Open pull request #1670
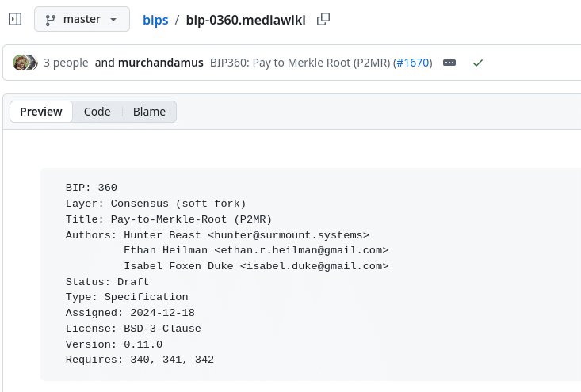 coord(412,63)
